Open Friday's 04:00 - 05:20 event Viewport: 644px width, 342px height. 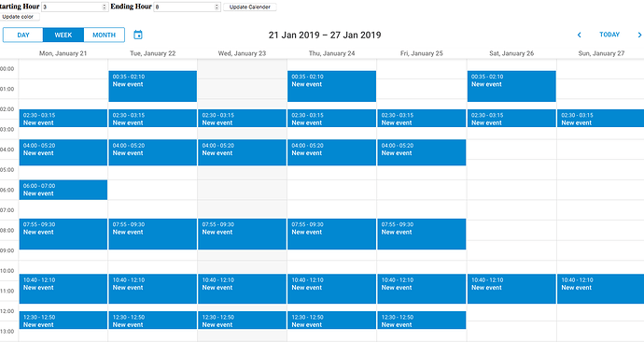click(x=421, y=152)
